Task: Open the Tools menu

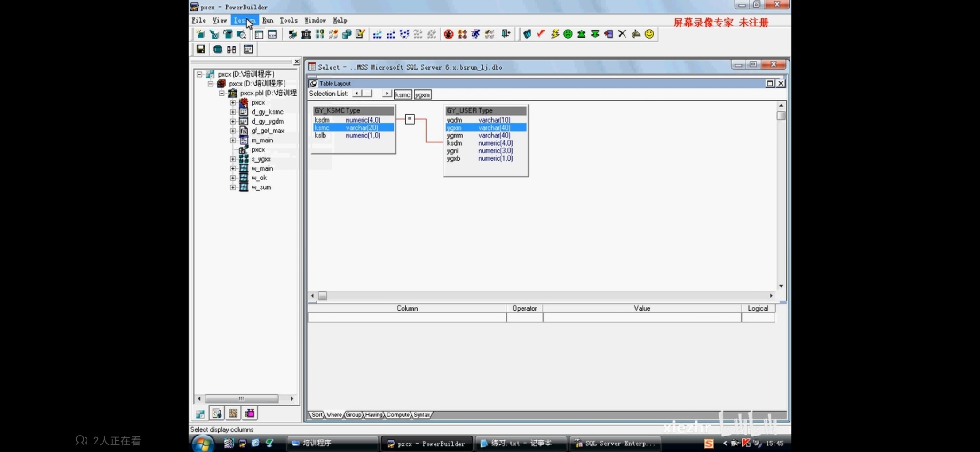Action: [x=288, y=20]
